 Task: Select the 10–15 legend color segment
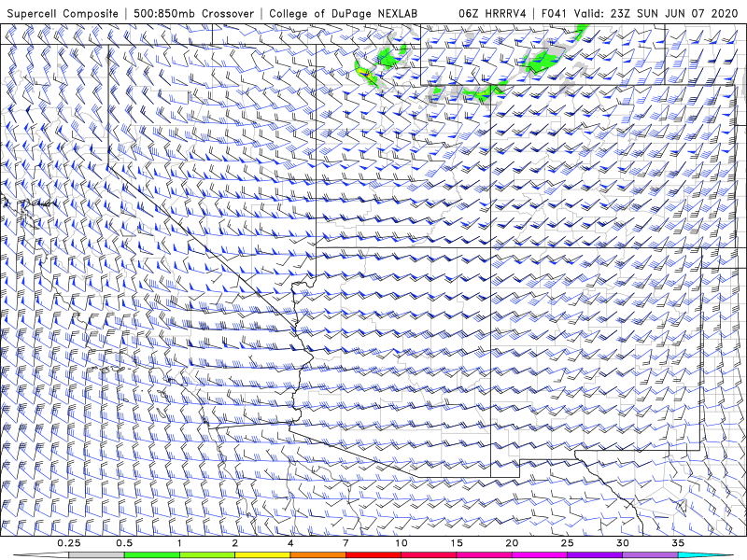pyautogui.click(x=429, y=555)
